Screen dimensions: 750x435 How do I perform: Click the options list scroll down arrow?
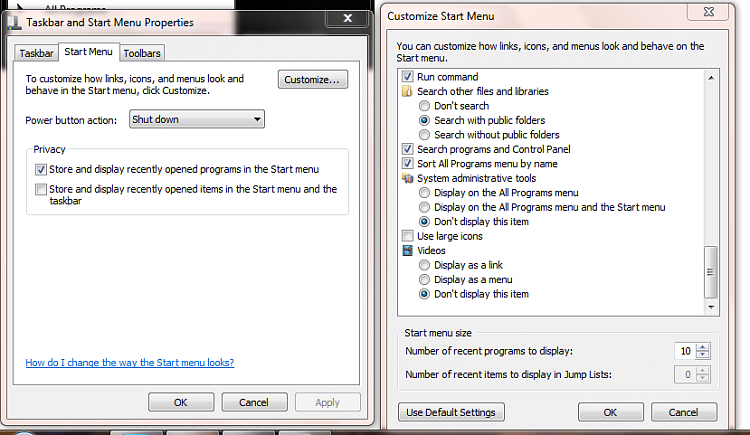point(711,307)
